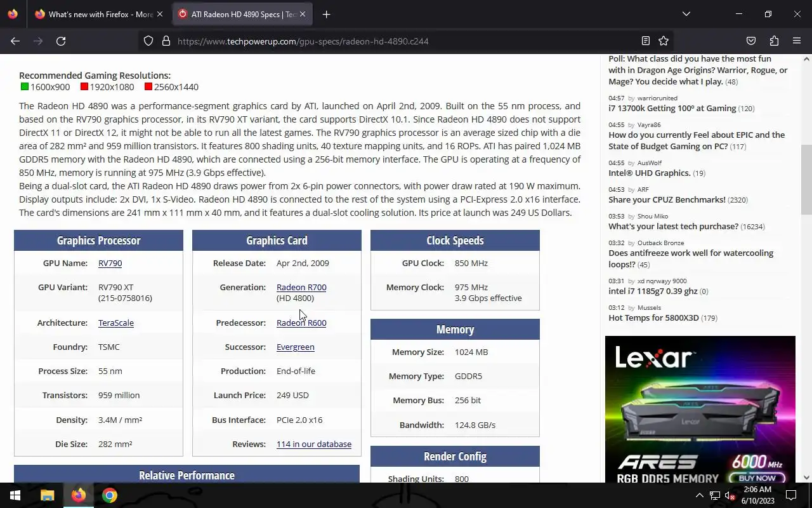
Task: Click the Lexar ARES DDR5 advertisement
Action: point(700,409)
